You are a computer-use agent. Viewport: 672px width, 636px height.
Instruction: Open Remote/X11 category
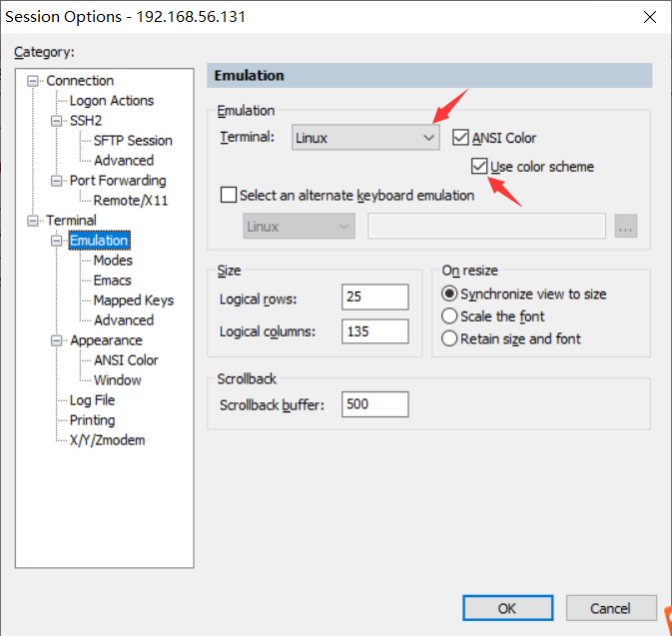pos(130,201)
